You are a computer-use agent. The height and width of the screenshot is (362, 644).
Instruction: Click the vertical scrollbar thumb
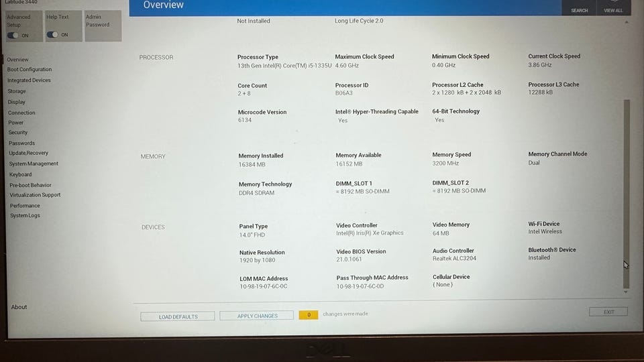[x=627, y=193]
